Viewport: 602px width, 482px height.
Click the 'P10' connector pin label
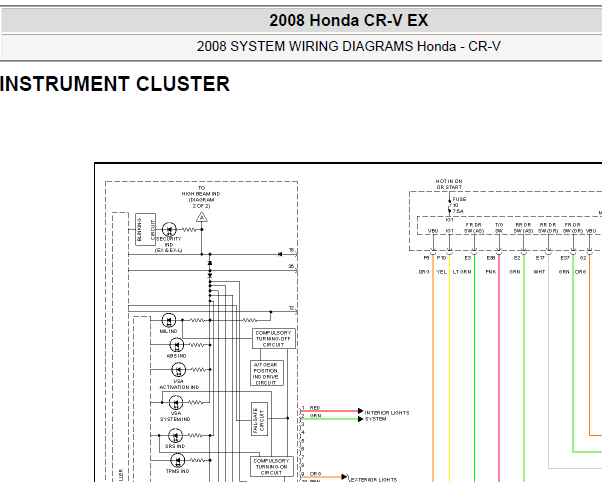[442, 258]
